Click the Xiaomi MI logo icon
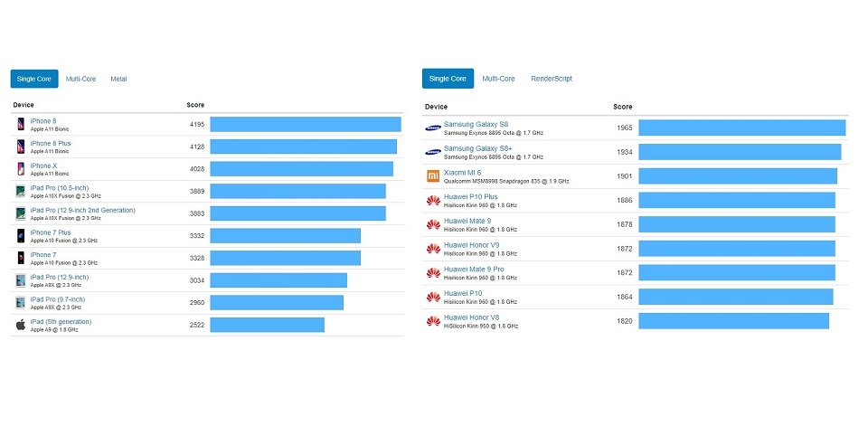 point(433,176)
